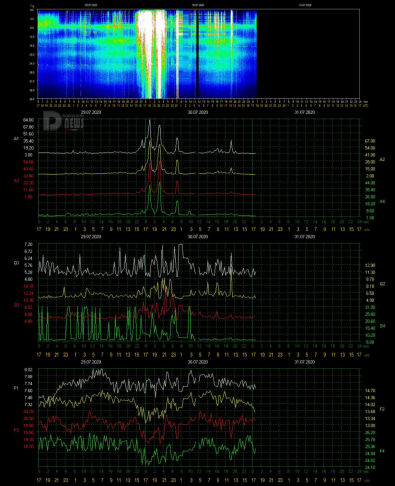Click 30.07.2020 date above amplitude chart

pos(198,112)
